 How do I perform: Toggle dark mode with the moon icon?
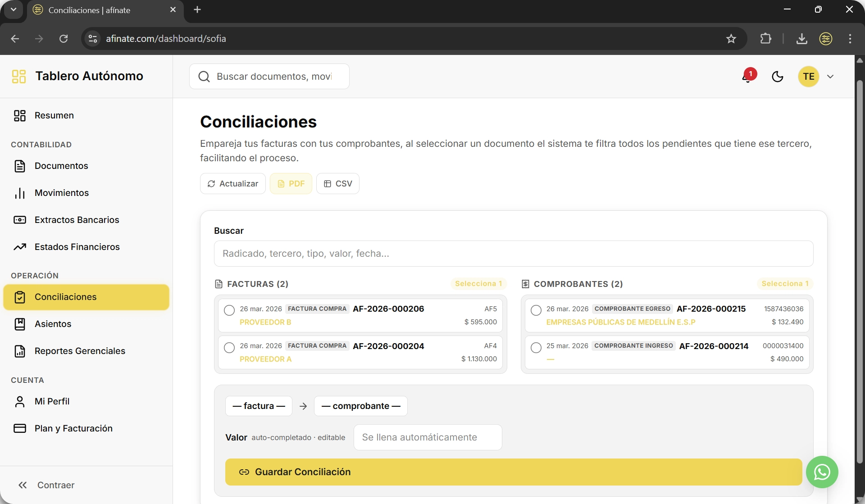coord(778,77)
